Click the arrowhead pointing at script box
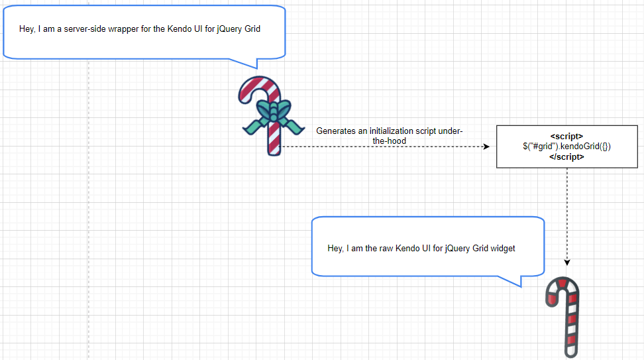This screenshot has width=644, height=360. [487, 147]
